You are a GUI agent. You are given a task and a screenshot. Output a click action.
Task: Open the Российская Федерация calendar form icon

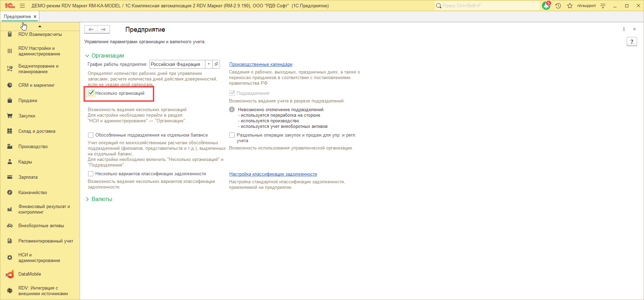(x=216, y=64)
